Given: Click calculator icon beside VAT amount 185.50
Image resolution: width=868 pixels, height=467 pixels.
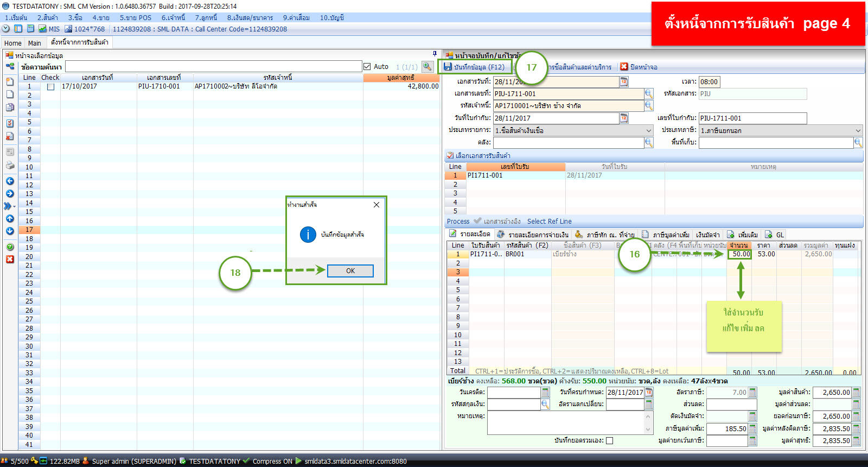Looking at the screenshot, I should click(x=752, y=428).
